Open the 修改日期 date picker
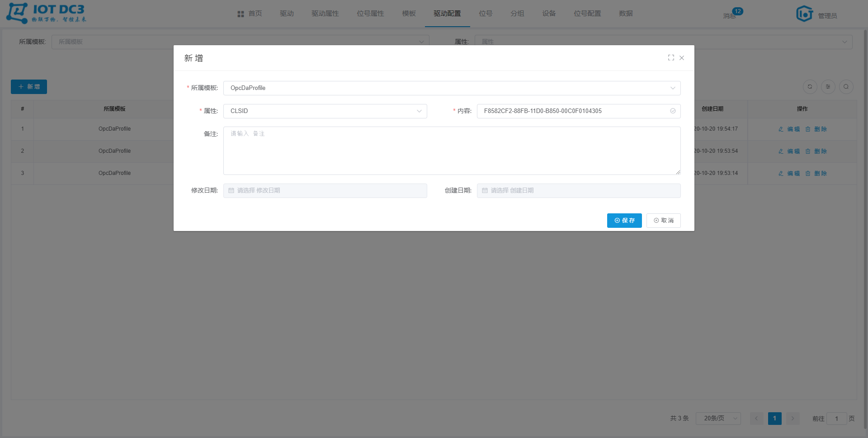Screen dimensions: 868x438 pyautogui.click(x=325, y=191)
